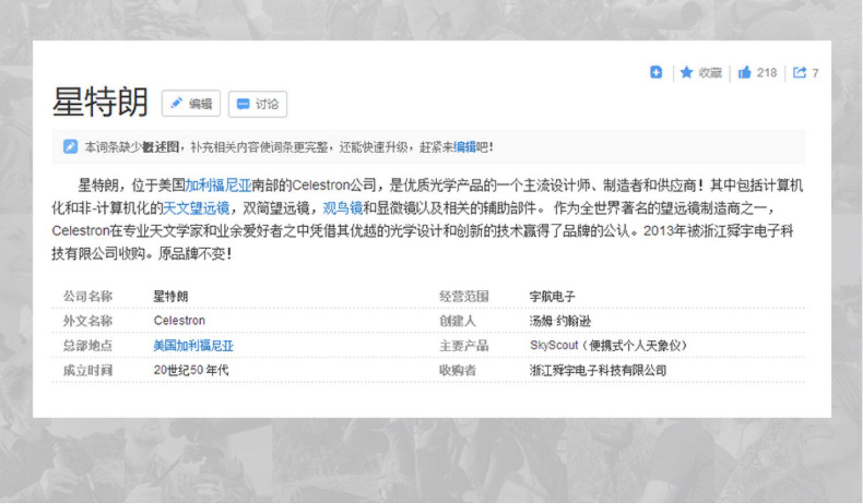Open the 讨论 (discussion) button
Image resolution: width=863 pixels, height=504 pixels.
coord(258,104)
